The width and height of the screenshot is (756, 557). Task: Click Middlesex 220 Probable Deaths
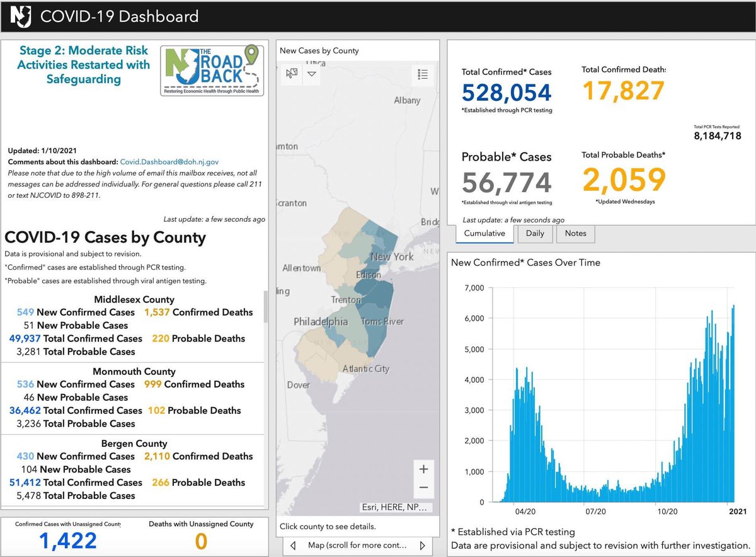coord(198,338)
